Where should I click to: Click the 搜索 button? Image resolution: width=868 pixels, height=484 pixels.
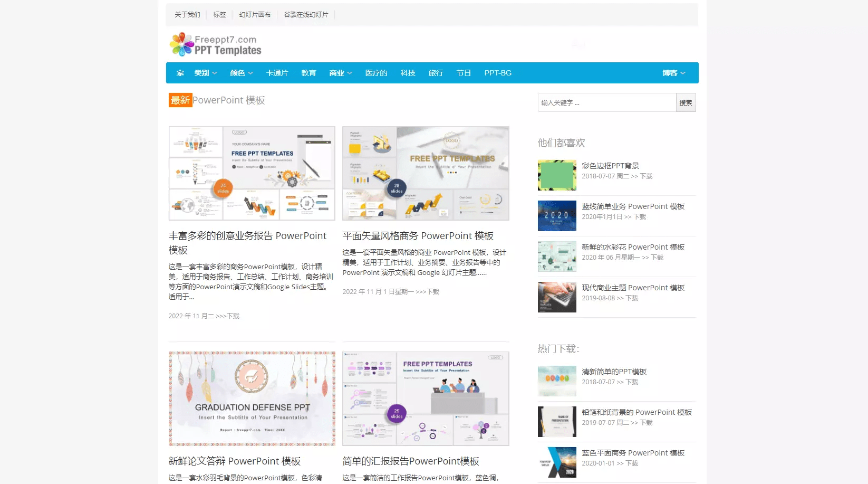pos(686,102)
